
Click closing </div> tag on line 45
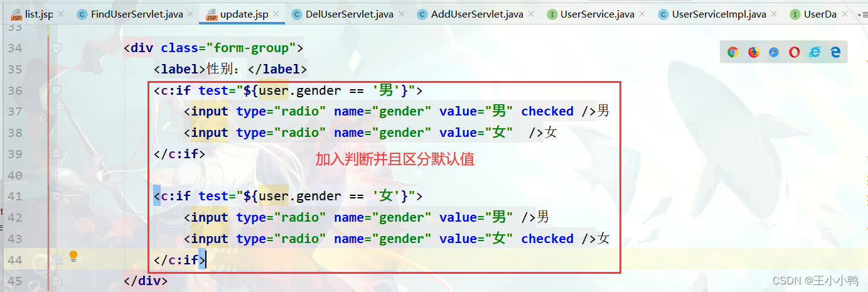146,281
